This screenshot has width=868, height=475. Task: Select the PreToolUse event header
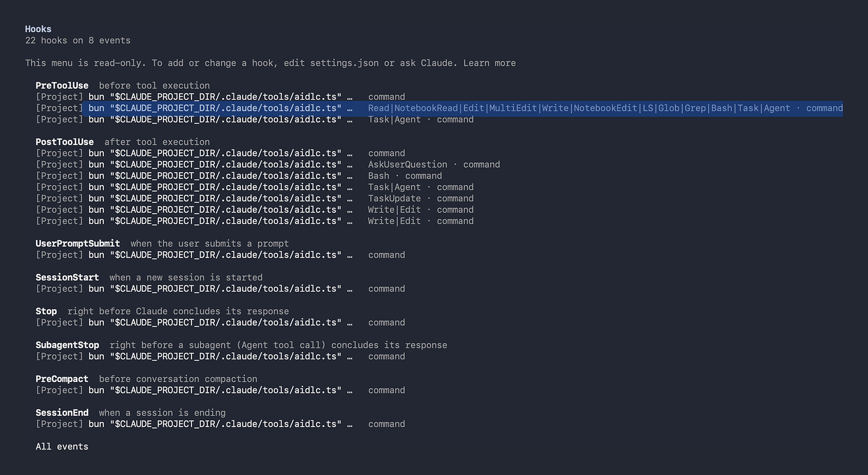click(62, 85)
